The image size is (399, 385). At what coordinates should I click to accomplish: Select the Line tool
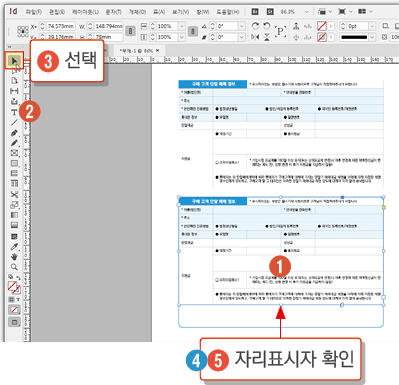[14, 122]
